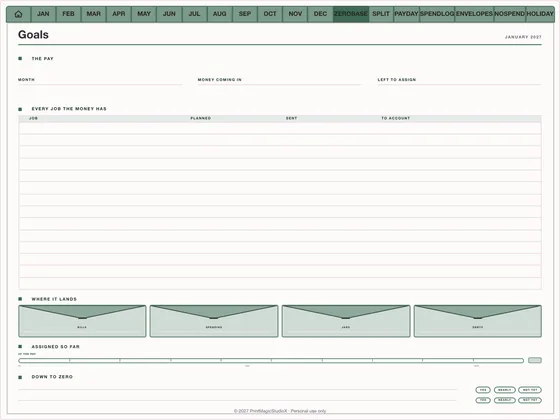Mark NEARLY on first Down To Zero line
Screen dimensions: 560x420
tap(505, 390)
